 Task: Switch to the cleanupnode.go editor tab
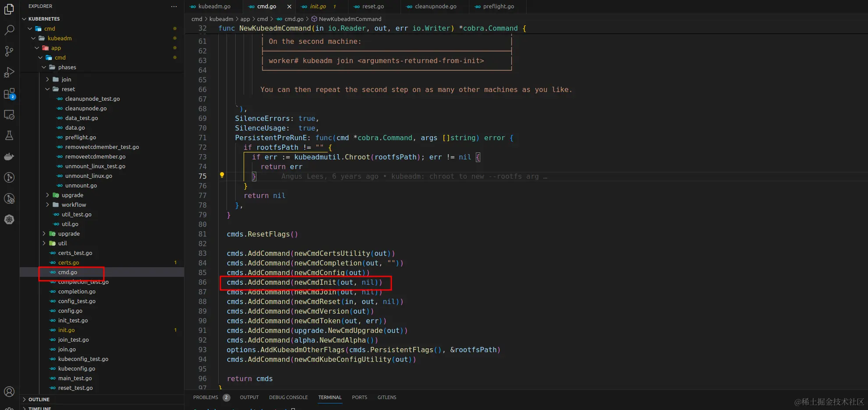click(436, 7)
